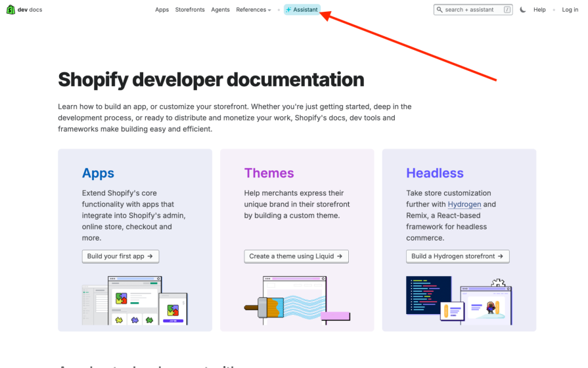Viewport: 588px width, 368px height.
Task: Click the Shopify bag logo icon
Action: (11, 10)
